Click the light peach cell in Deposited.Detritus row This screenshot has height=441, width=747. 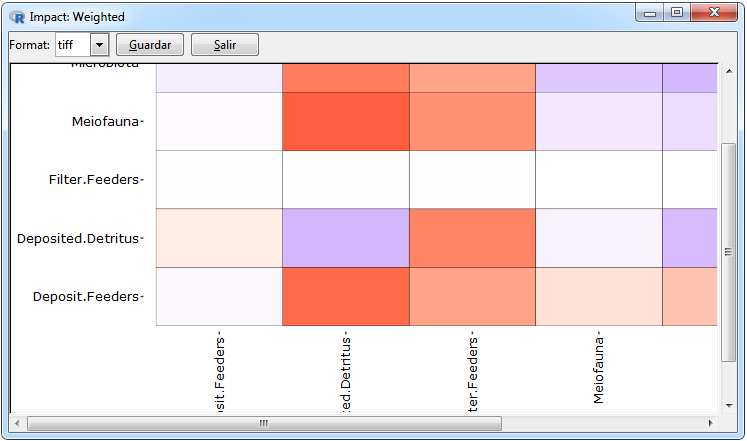point(219,238)
